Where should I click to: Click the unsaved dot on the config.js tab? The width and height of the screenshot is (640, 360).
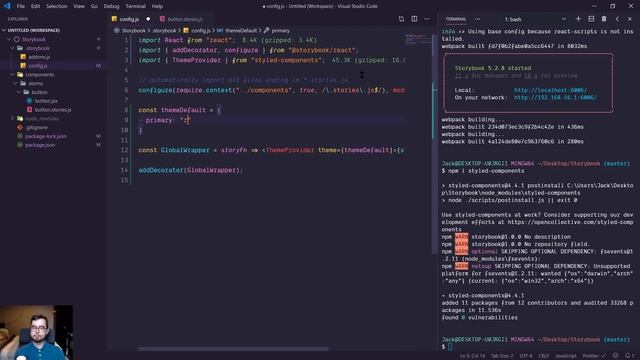click(148, 19)
